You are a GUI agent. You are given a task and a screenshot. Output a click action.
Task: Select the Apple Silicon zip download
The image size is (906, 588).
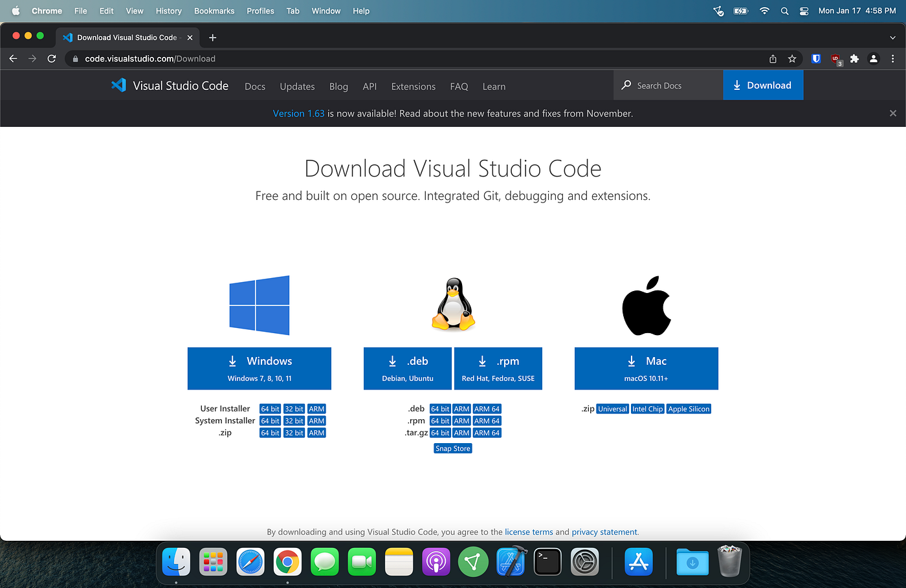pos(689,408)
